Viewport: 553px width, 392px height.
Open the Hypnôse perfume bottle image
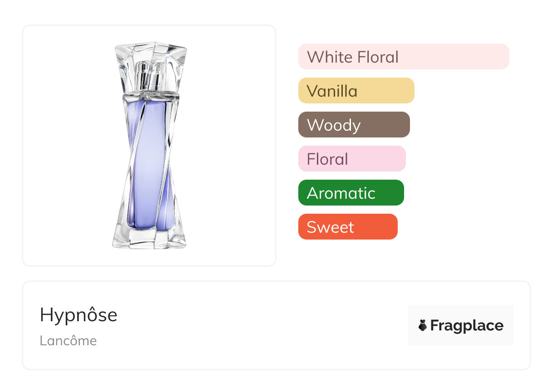pyautogui.click(x=149, y=146)
